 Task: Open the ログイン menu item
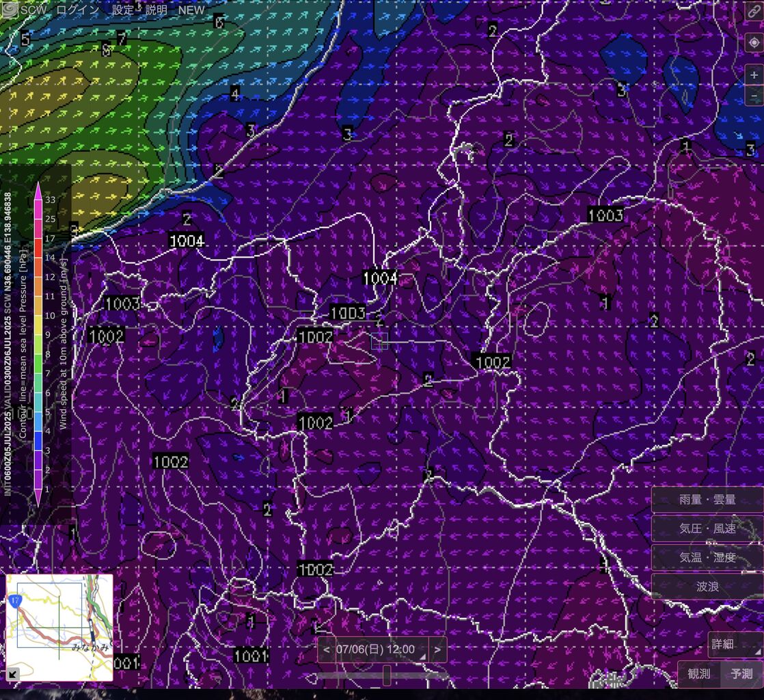pos(77,10)
